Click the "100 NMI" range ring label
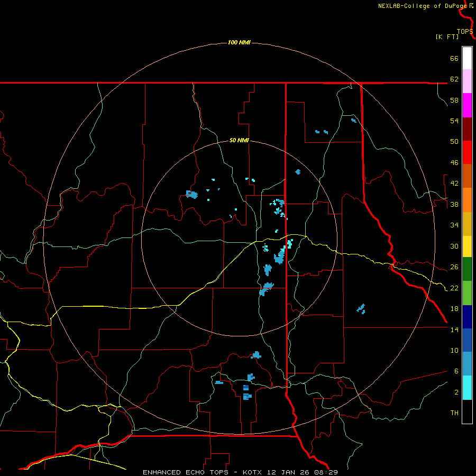Viewport: 476px width, 476px height. (x=239, y=42)
